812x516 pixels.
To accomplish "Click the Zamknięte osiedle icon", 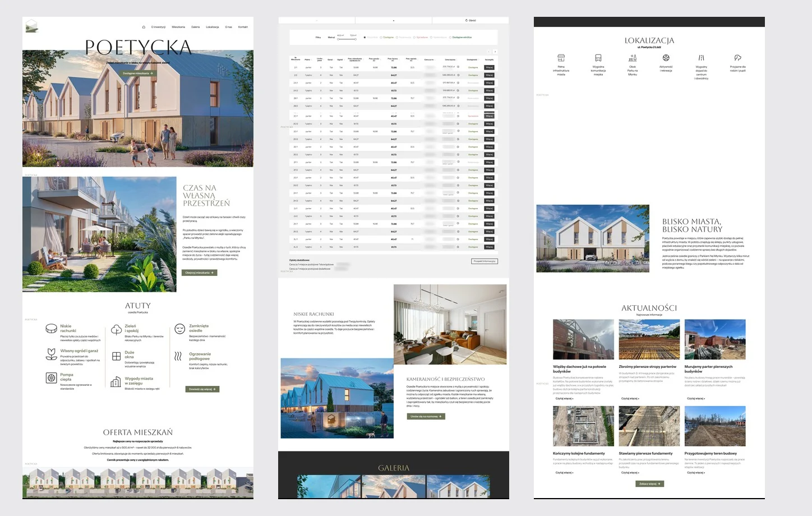I will click(x=180, y=329).
